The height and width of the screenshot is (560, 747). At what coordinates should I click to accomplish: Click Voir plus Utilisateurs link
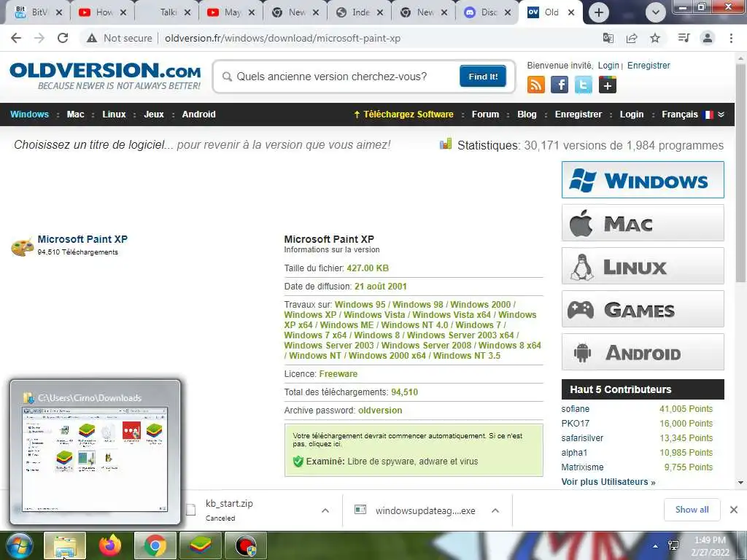pyautogui.click(x=608, y=481)
